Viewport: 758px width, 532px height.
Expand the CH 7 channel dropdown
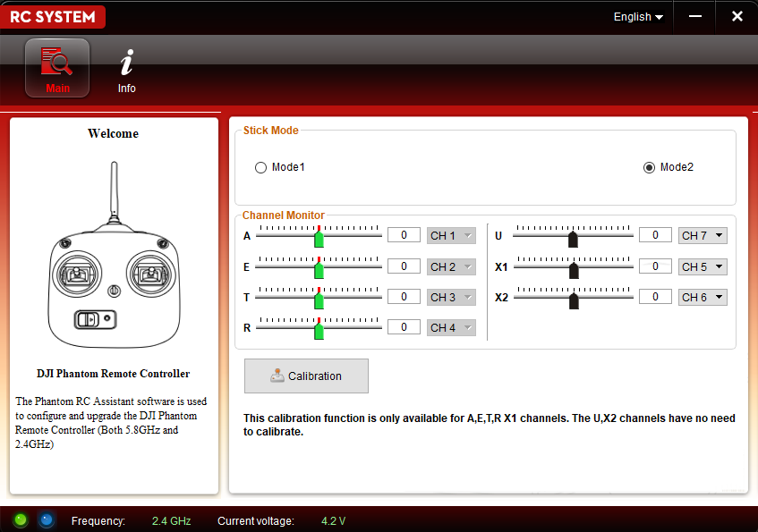pyautogui.click(x=703, y=236)
